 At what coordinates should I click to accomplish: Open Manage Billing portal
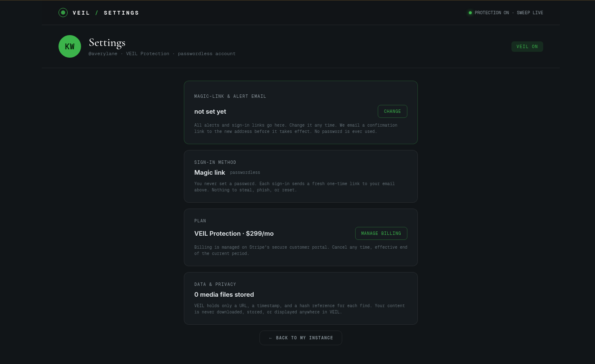381,234
